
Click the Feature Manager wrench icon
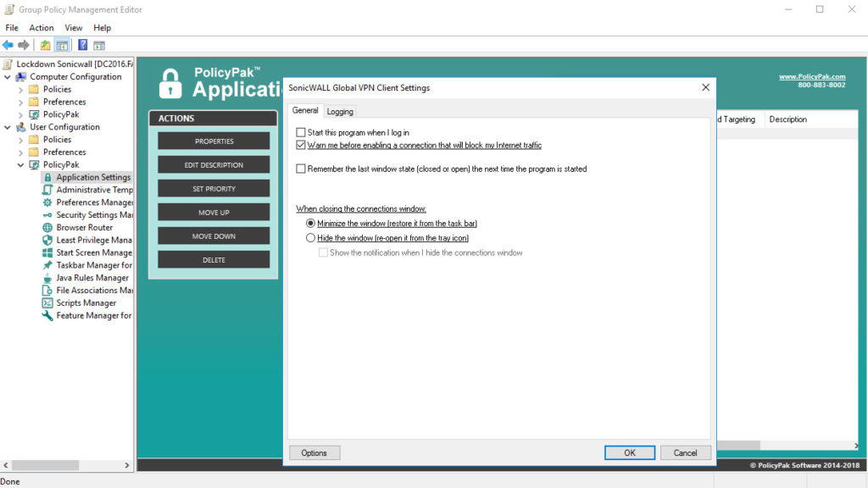pyautogui.click(x=47, y=316)
